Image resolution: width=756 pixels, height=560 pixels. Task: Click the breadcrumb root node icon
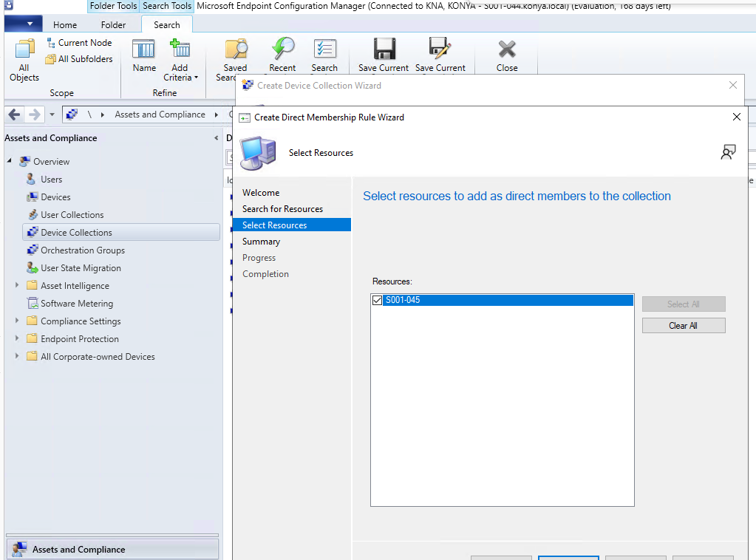pos(72,115)
